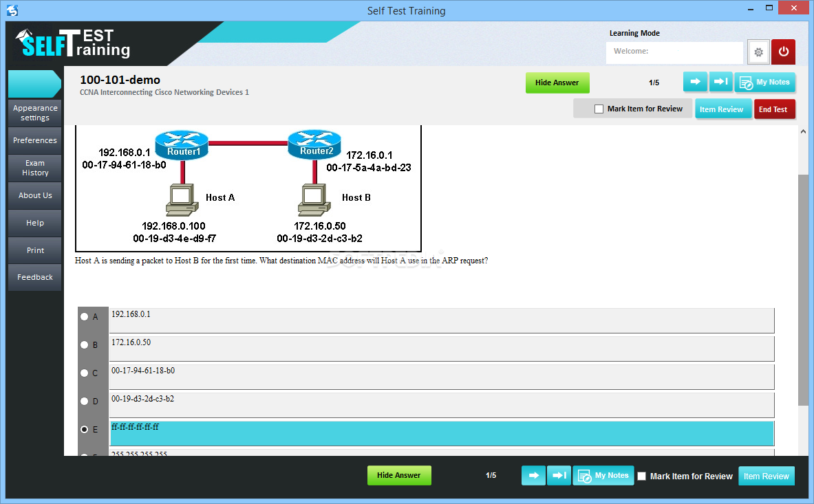Click the top 1/5 question counter

point(654,83)
